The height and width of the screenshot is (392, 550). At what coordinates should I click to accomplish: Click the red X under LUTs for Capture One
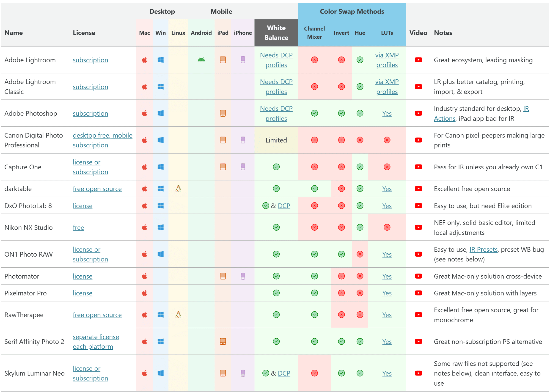point(387,167)
